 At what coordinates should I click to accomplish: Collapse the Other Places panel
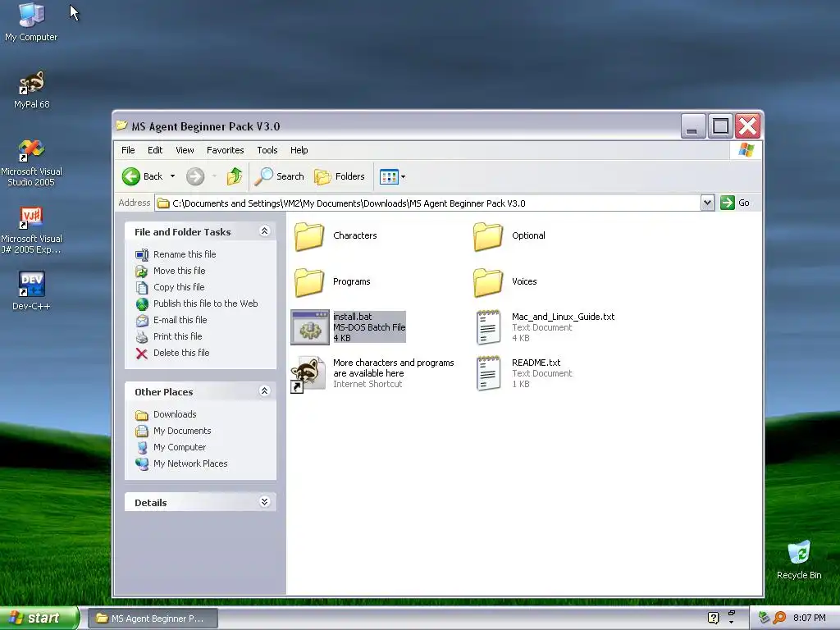pos(264,390)
